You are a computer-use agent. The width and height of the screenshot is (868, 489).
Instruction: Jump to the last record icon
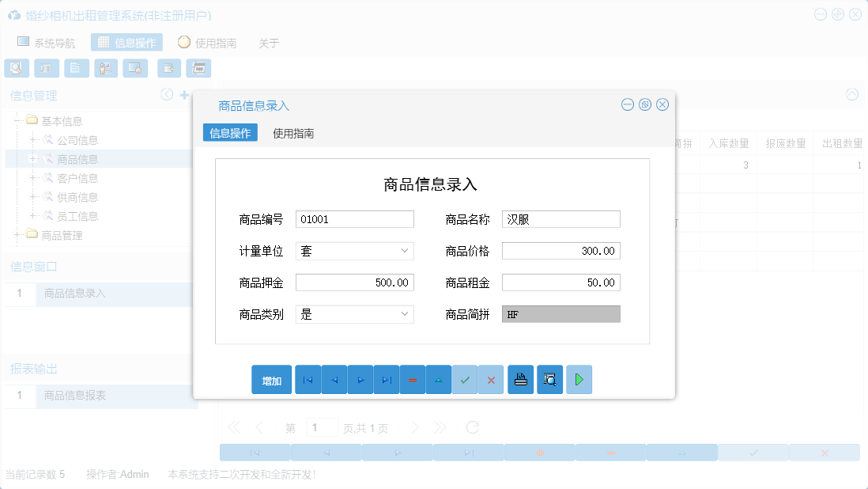pos(386,379)
